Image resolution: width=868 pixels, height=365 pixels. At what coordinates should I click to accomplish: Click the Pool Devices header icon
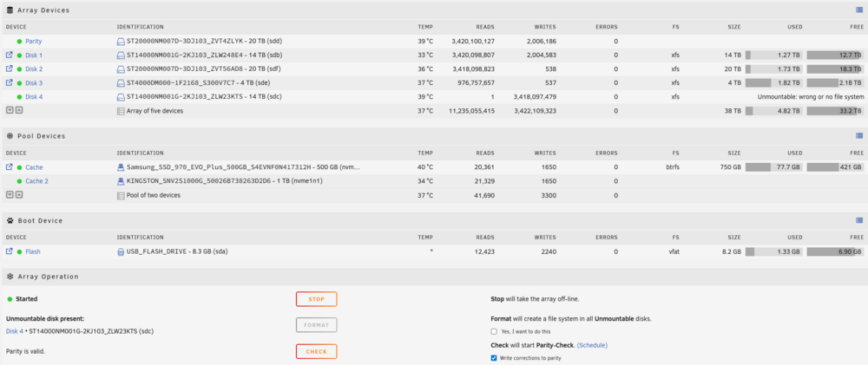coord(10,136)
